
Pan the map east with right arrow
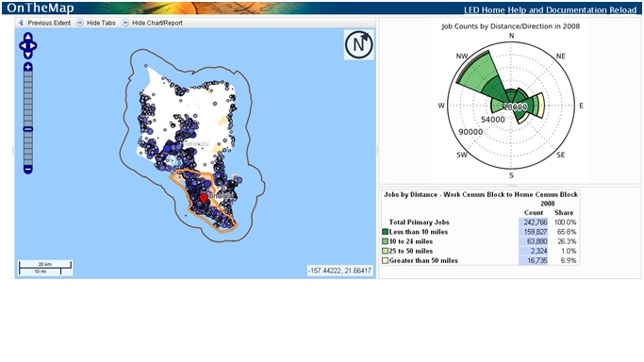point(33,45)
